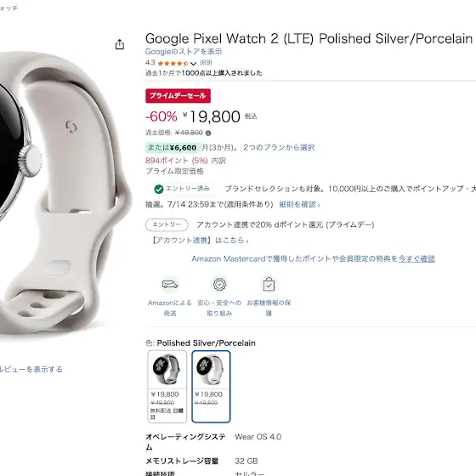
Task: Click the green entry-completed checkmark icon
Action: pyautogui.click(x=159, y=189)
